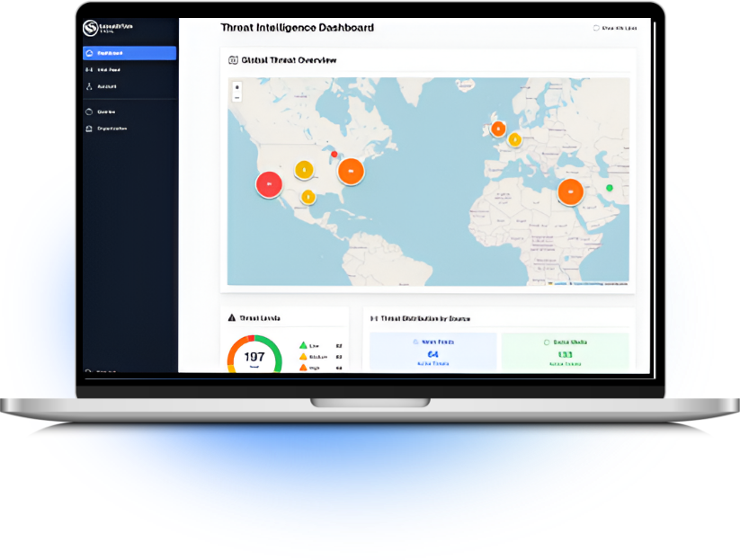
Task: Click the orange threat cluster over the UK
Action: (497, 128)
